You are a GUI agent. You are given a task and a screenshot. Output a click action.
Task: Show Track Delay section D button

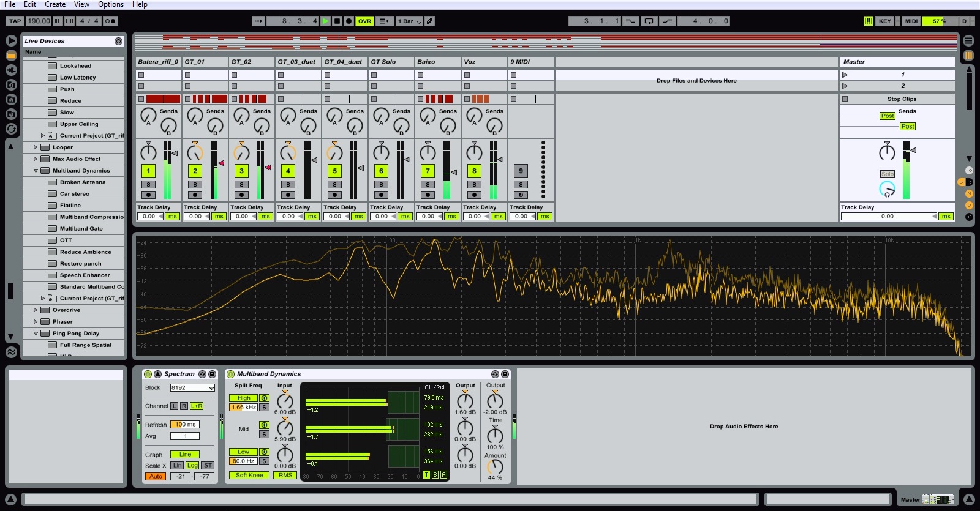[x=969, y=205]
